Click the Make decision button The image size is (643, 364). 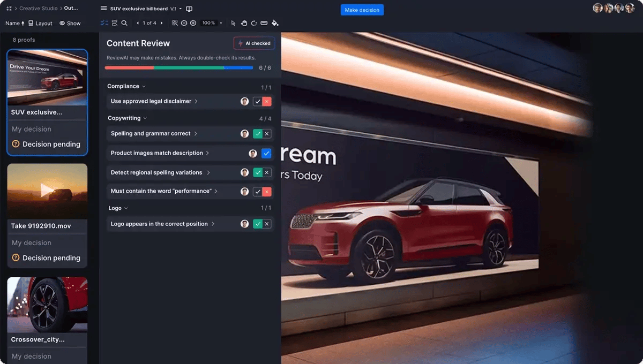(x=362, y=10)
